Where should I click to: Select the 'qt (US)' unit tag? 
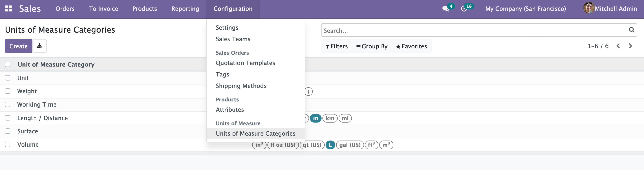312,145
